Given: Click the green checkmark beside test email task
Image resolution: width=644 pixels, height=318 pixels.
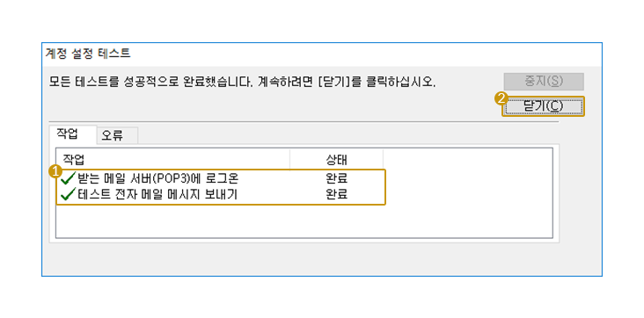Looking at the screenshot, I should pos(68,194).
